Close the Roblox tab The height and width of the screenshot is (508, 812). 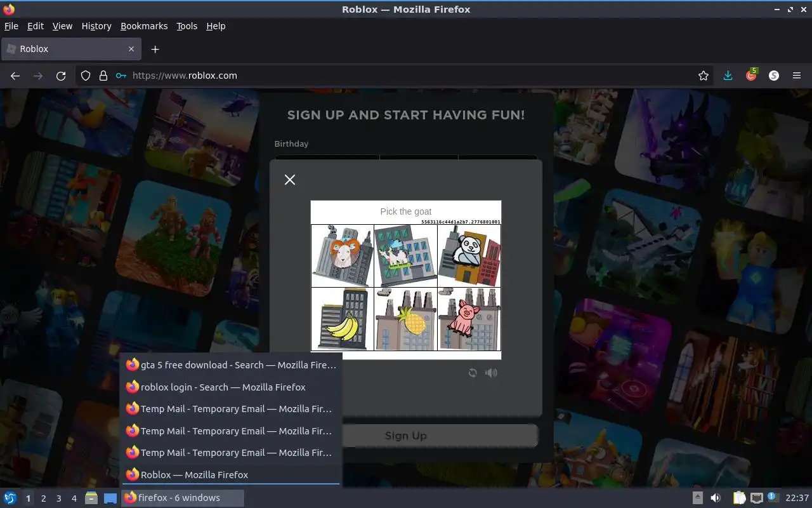click(131, 49)
